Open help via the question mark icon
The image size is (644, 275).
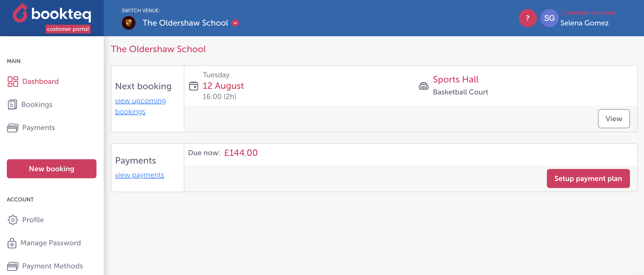click(x=528, y=18)
